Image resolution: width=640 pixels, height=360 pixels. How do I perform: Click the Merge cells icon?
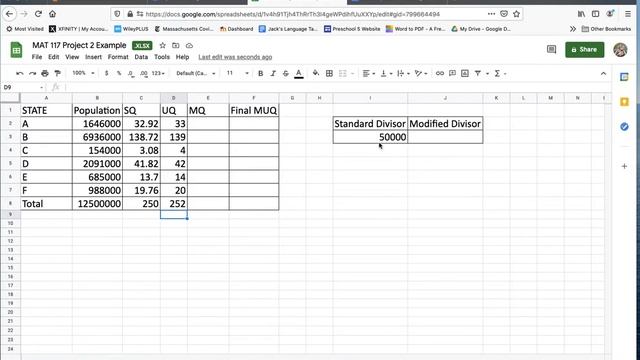tap(343, 73)
